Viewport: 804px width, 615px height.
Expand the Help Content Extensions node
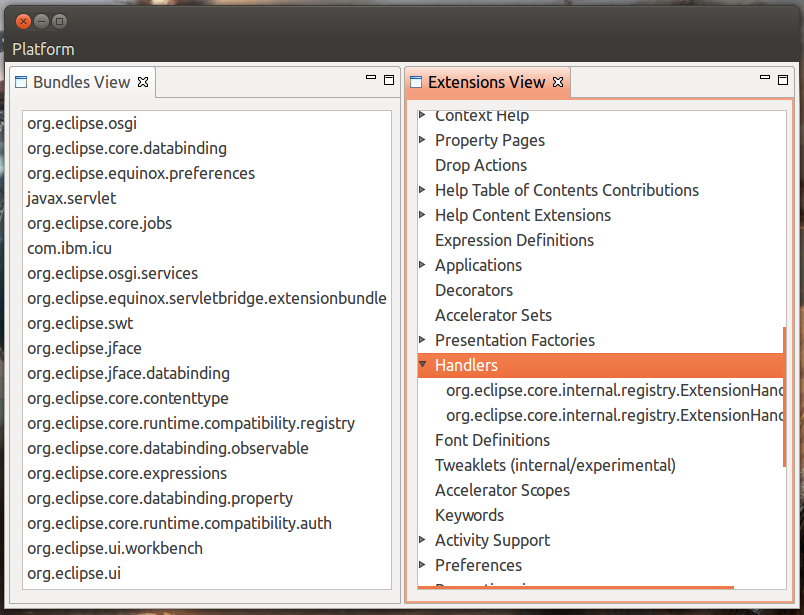tap(422, 214)
